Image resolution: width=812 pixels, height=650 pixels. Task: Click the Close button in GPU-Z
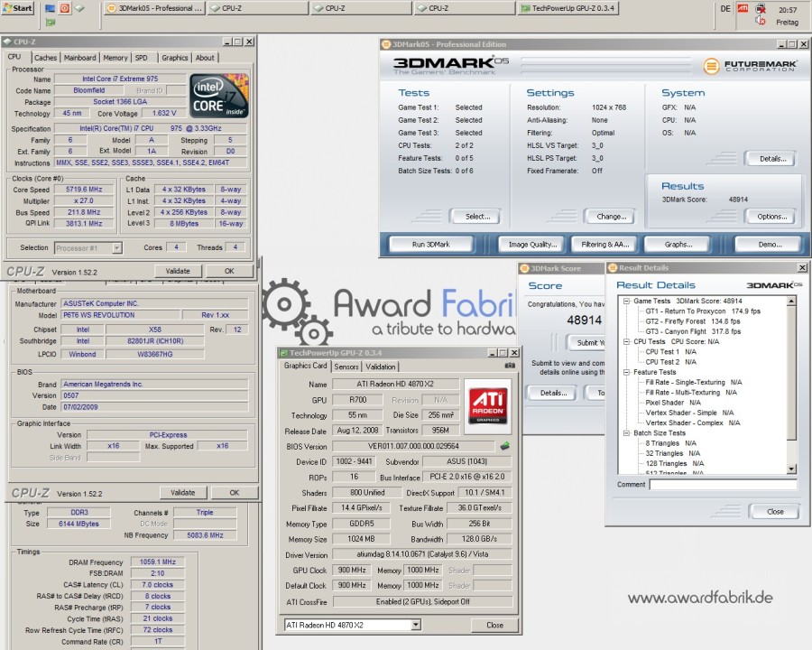pos(494,625)
